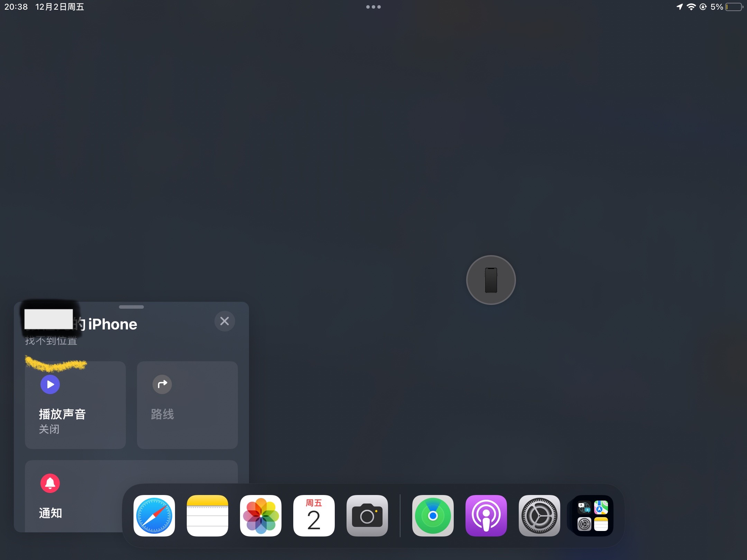Viewport: 747px width, 560px height.
Task: Tap the iPhone device marker on map
Action: 491,280
